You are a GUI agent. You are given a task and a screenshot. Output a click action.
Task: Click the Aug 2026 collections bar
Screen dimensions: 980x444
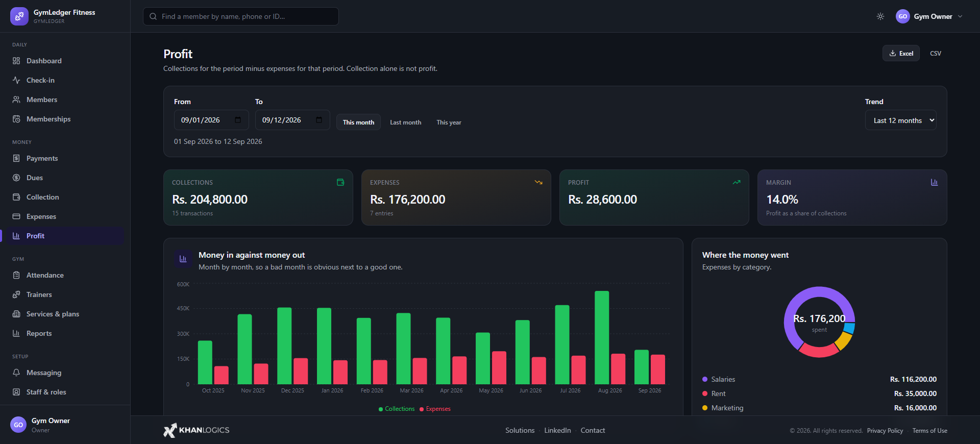(x=602, y=337)
